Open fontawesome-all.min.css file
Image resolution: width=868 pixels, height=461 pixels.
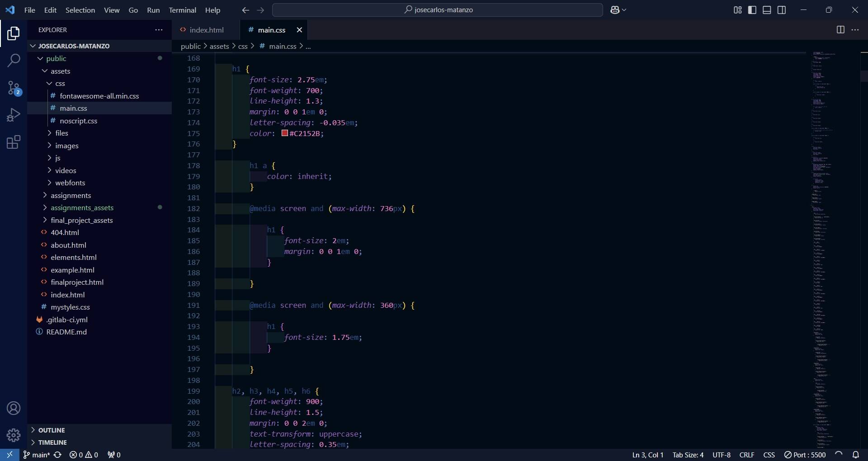click(x=99, y=96)
